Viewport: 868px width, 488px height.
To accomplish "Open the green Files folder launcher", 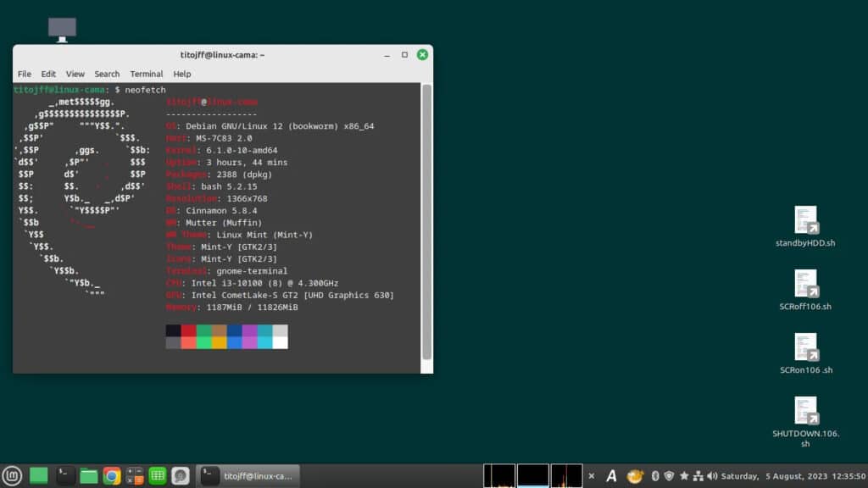I will 88,476.
